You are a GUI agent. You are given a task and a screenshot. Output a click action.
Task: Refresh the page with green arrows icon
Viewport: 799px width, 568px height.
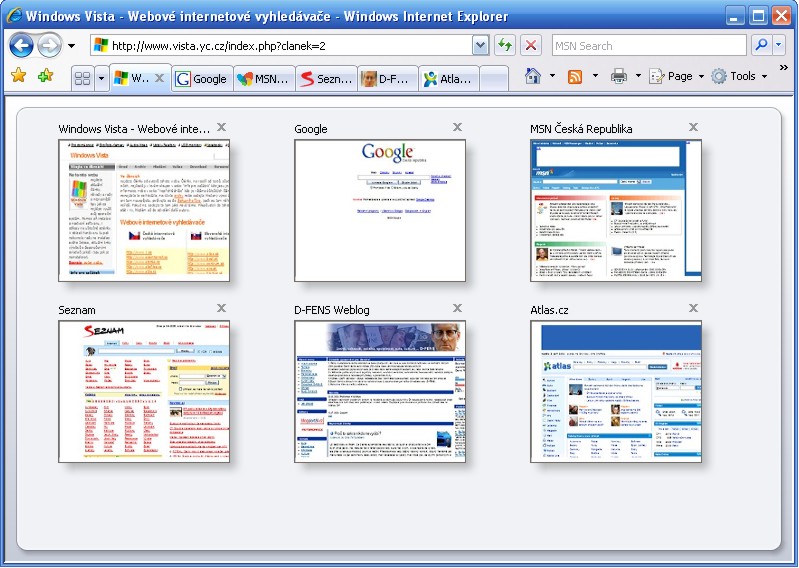click(x=504, y=46)
